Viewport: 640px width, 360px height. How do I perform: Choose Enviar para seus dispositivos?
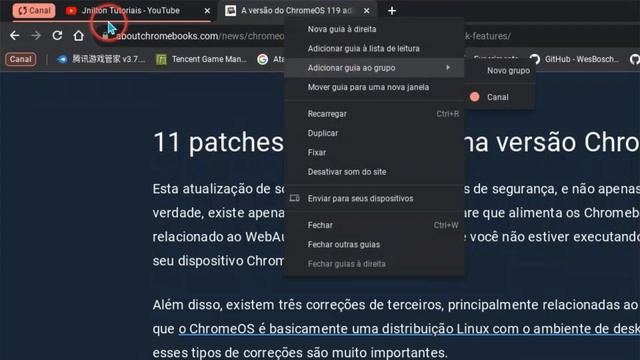pos(374,198)
